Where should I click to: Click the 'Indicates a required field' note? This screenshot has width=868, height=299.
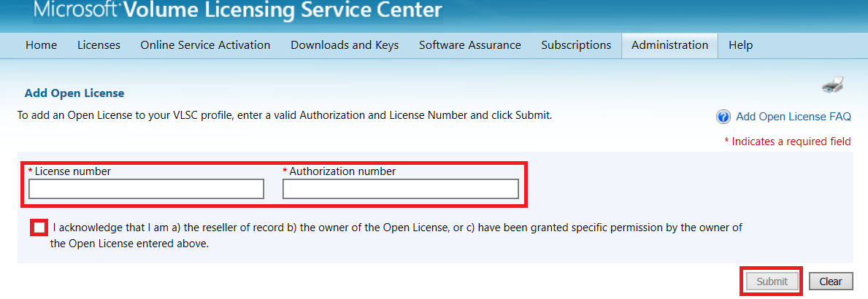[788, 141]
